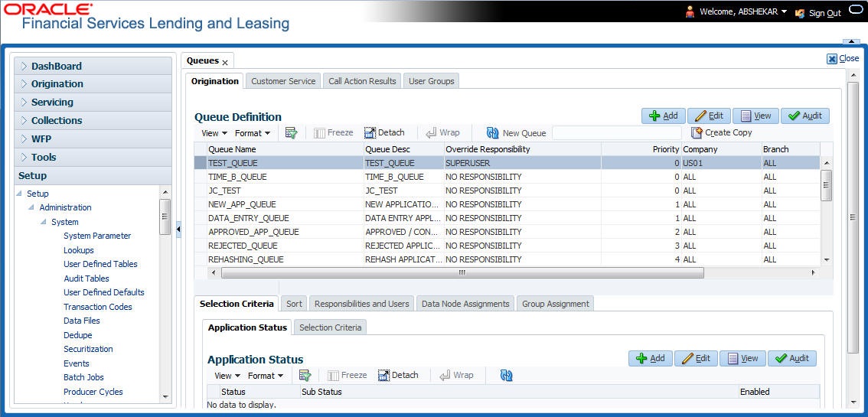Audit the selected queue definition
868x417 pixels.
(x=805, y=116)
